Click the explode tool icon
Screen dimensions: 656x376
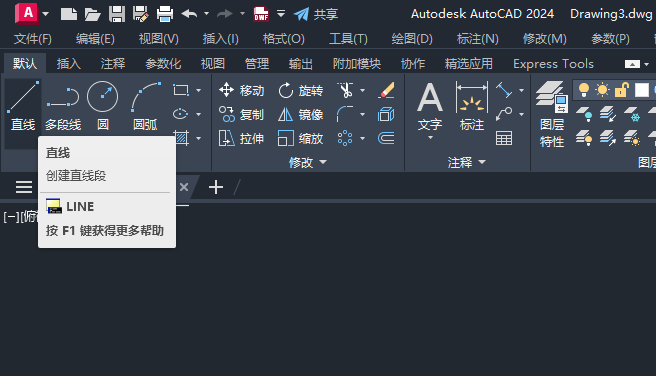point(386,114)
